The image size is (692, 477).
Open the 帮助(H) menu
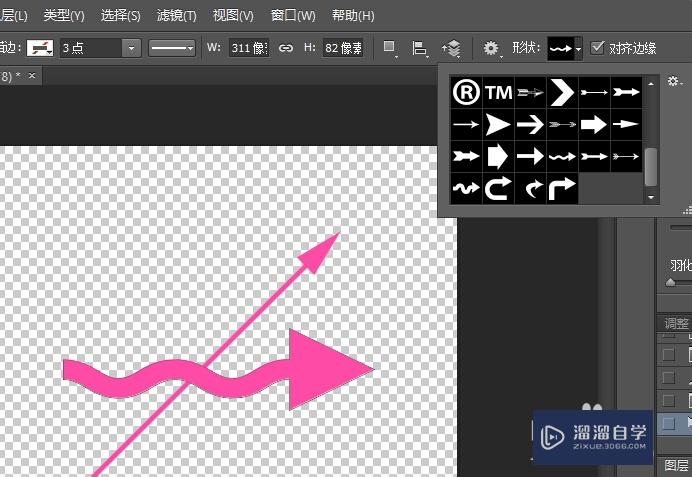[x=353, y=16]
